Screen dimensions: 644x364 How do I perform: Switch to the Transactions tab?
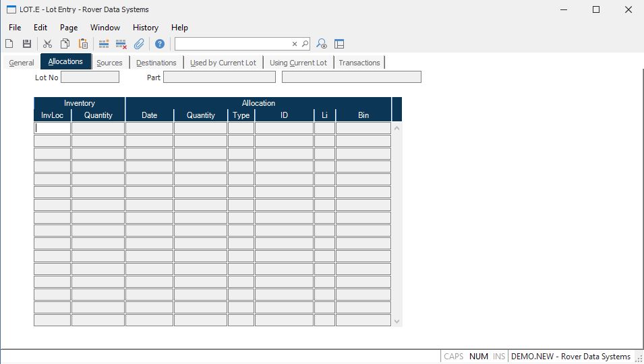point(359,63)
